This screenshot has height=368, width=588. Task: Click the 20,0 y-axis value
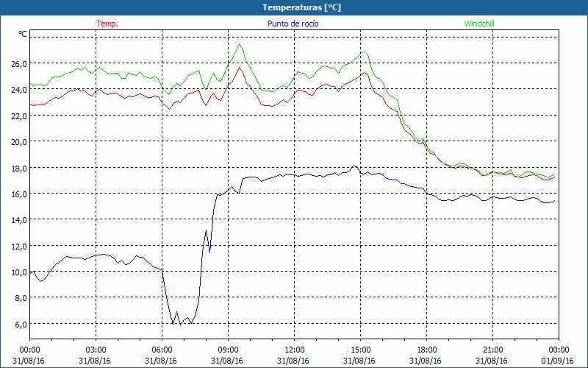point(19,142)
